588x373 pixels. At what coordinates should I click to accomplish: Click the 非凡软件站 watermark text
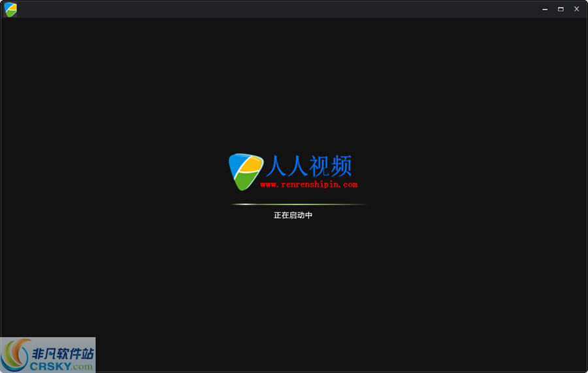pos(62,353)
